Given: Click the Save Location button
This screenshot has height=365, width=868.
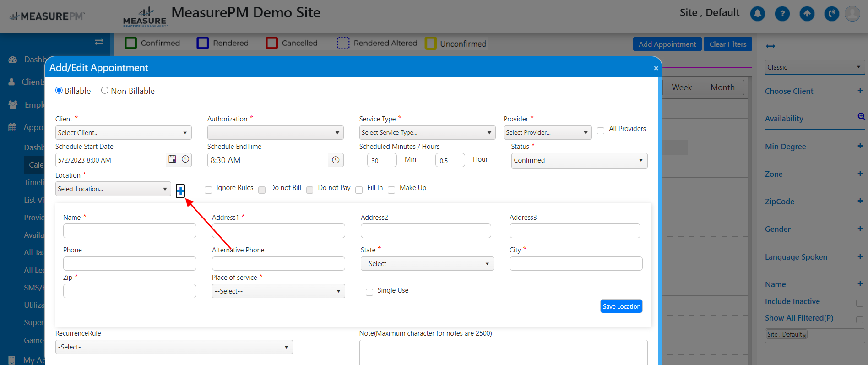Looking at the screenshot, I should (x=621, y=306).
